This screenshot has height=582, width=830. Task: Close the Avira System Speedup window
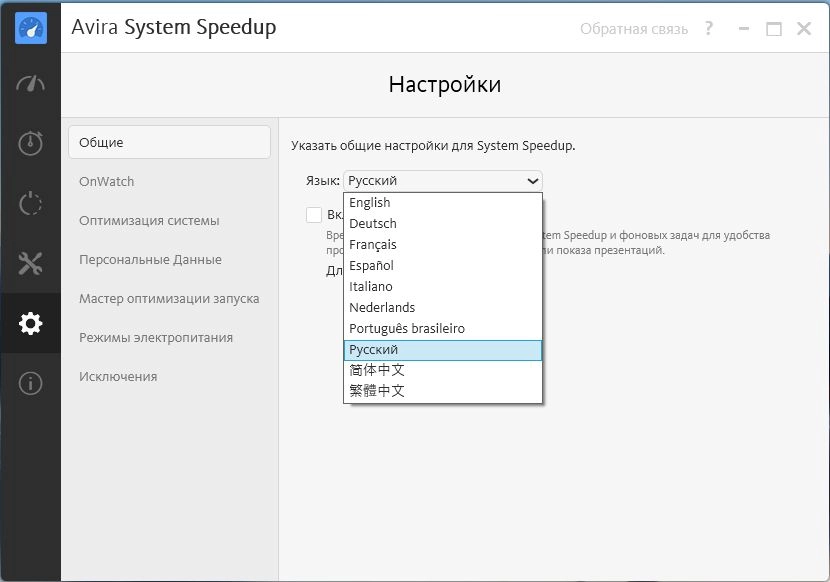[x=804, y=29]
